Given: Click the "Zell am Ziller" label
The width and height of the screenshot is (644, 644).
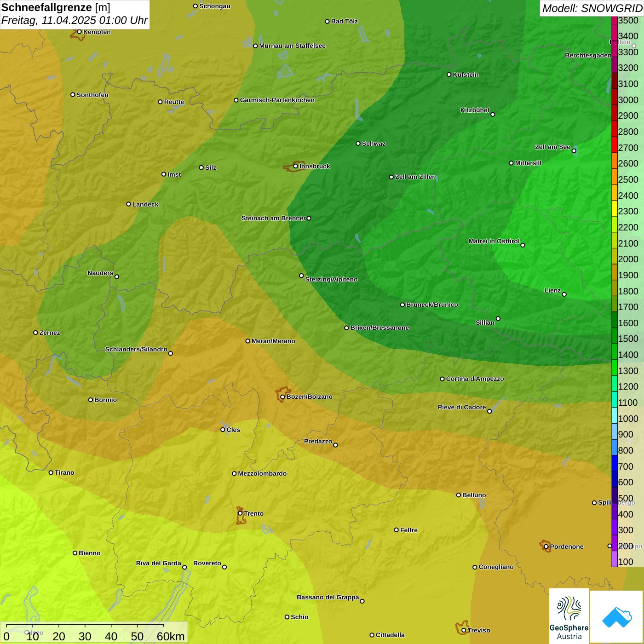Looking at the screenshot, I should tap(415, 177).
